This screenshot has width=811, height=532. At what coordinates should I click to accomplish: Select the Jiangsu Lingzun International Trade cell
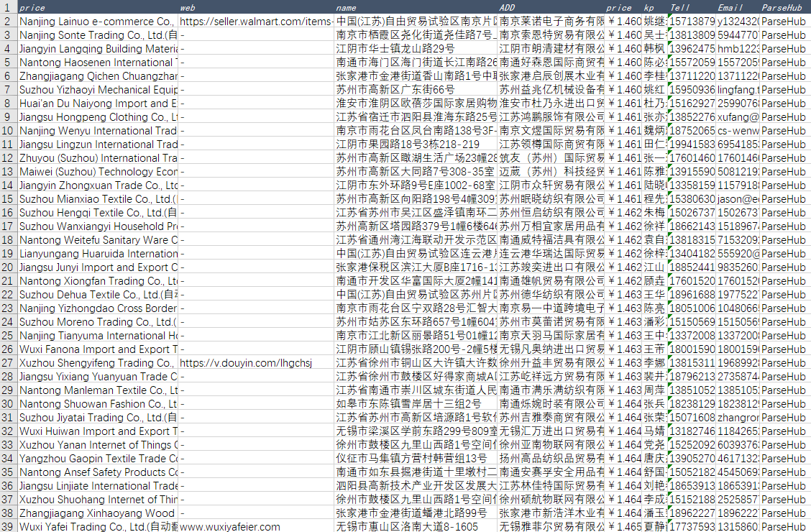click(98, 145)
